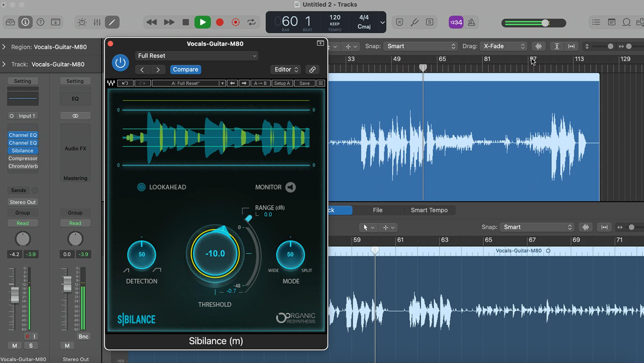This screenshot has height=363, width=644.
Task: Toggle the Input Monitoring I button
Action: click(34, 337)
